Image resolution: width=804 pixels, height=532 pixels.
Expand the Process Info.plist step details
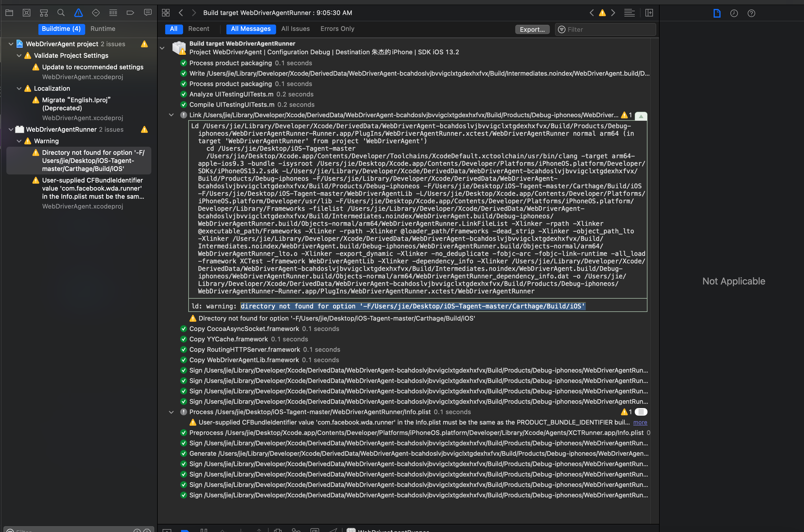[x=171, y=412]
